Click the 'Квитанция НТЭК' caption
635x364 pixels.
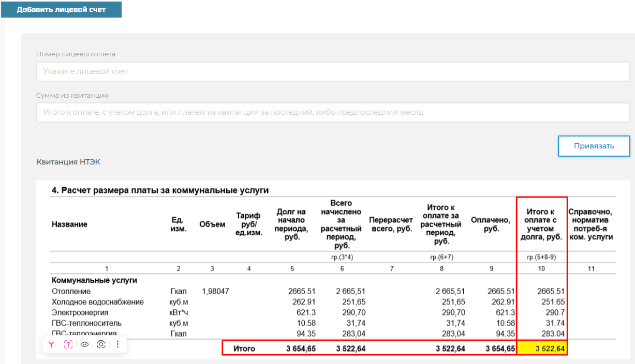pos(68,162)
